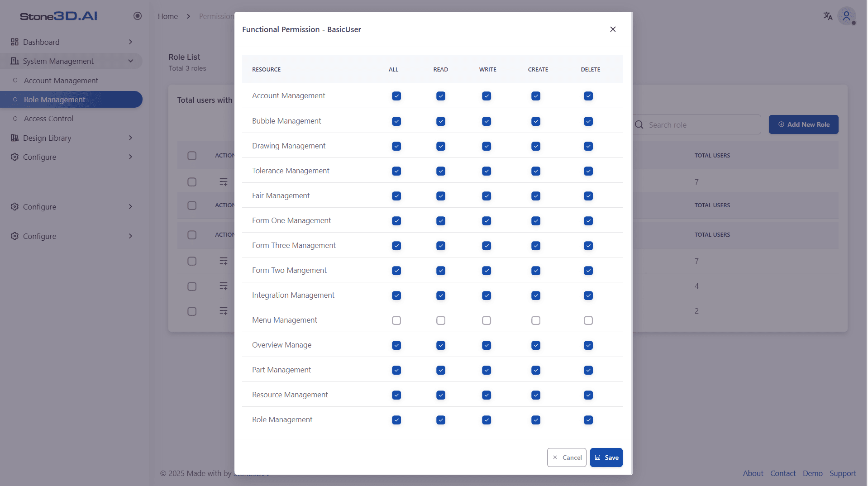Click the Dashboard grid icon

point(14,42)
